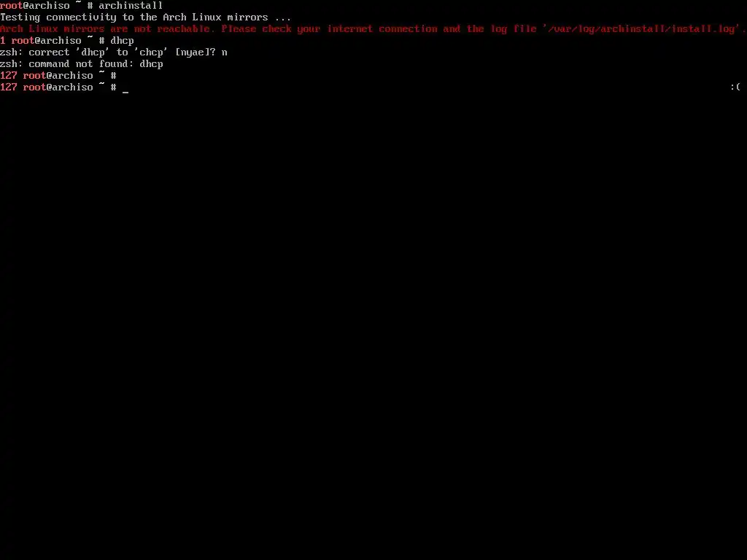The height and width of the screenshot is (560, 747).
Task: Click the 'Testing connectivity' output line
Action: [145, 17]
